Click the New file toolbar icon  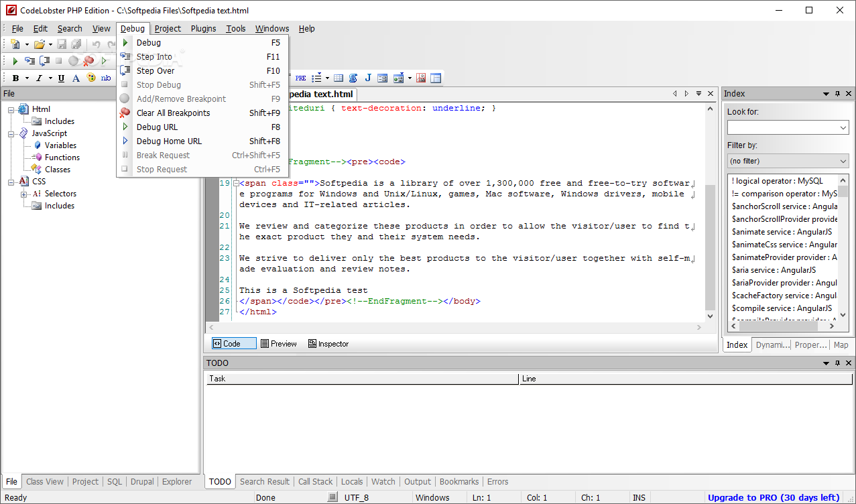(x=15, y=44)
